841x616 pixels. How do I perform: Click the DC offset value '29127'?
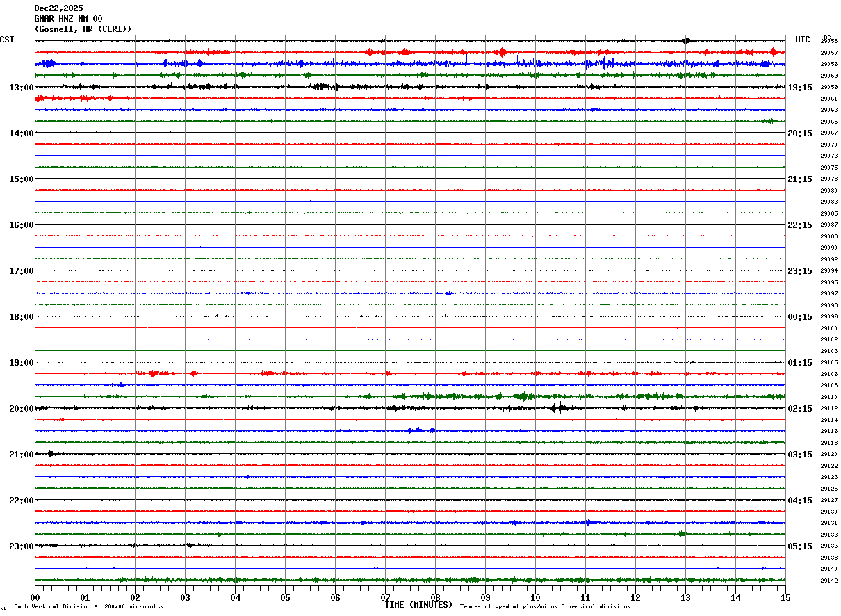click(828, 500)
